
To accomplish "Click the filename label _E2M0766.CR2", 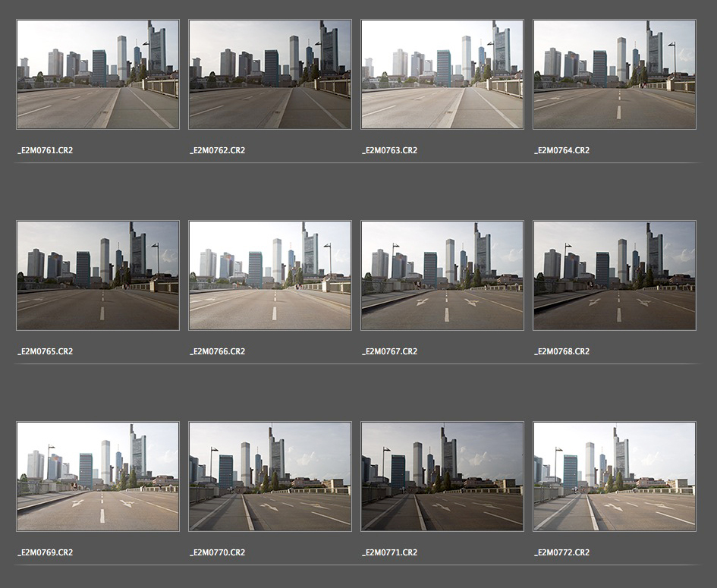I will pyautogui.click(x=217, y=351).
